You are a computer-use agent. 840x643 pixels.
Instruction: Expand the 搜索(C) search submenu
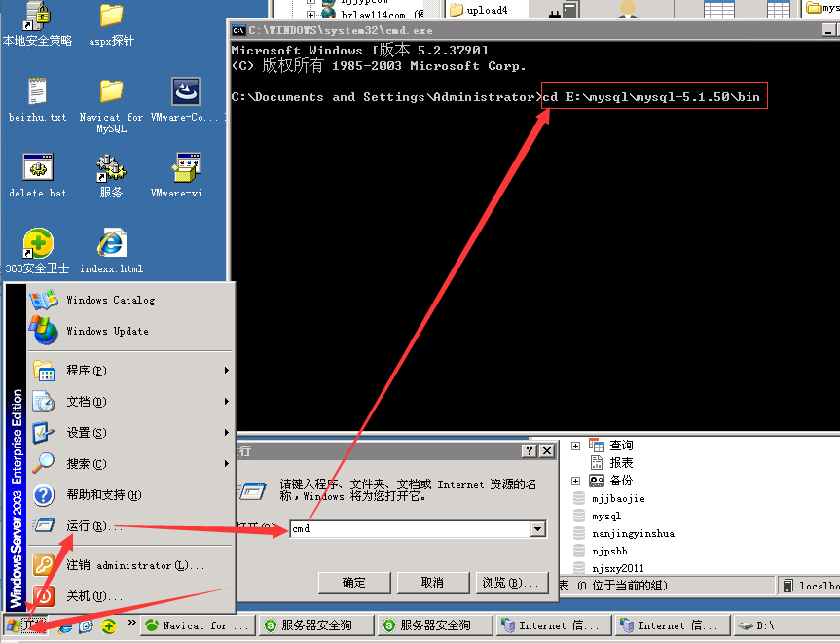click(x=130, y=464)
